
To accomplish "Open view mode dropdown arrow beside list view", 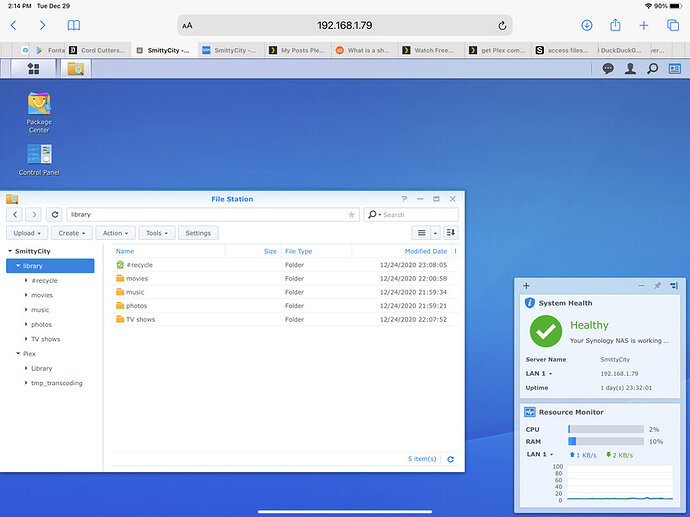I will (x=435, y=233).
